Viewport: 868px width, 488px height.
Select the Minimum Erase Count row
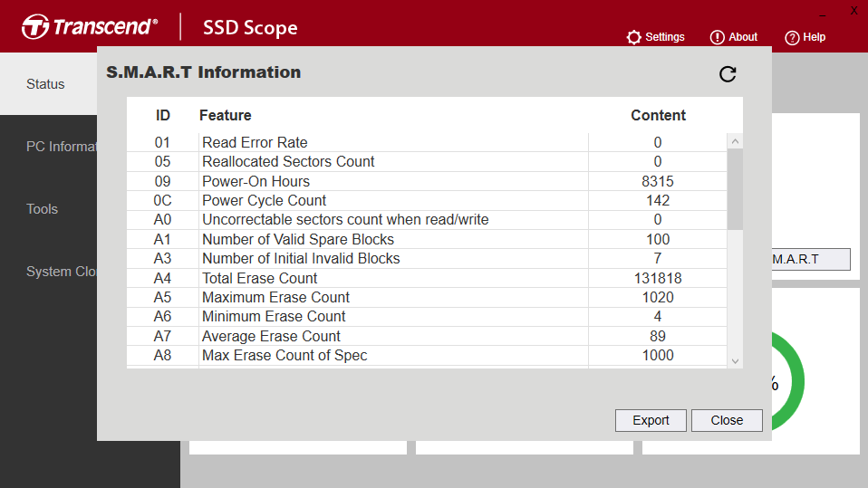(427, 317)
